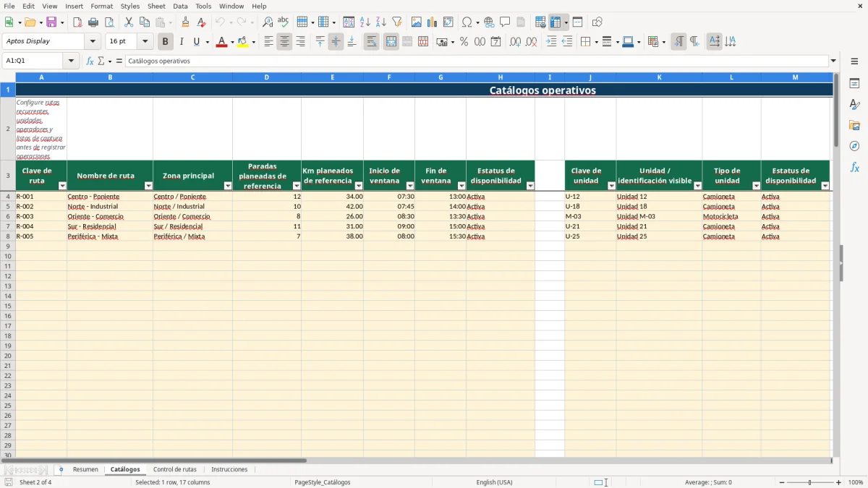Click Sheet 2 of 4 status field
This screenshot has width=868, height=488.
35,482
